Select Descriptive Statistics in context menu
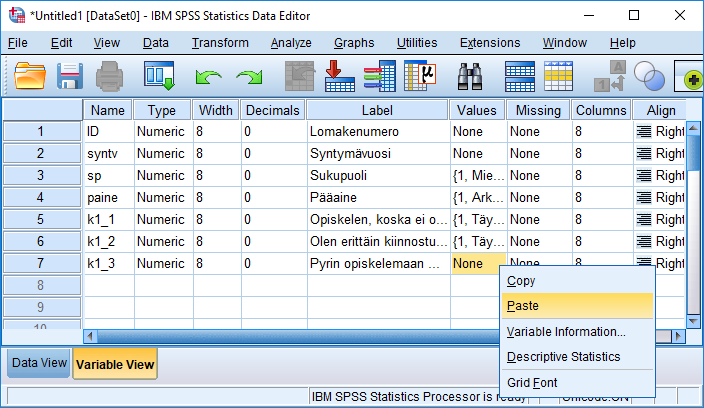 click(577, 357)
